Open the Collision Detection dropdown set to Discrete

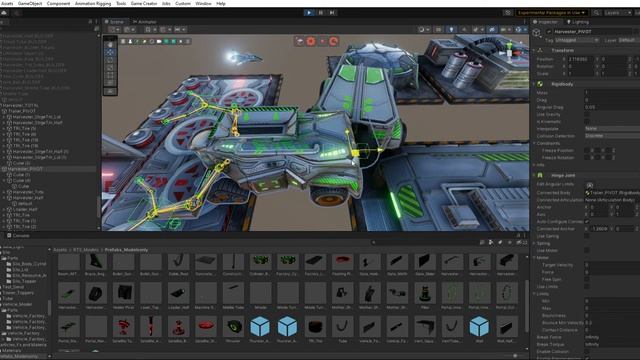pyautogui.click(x=612, y=136)
